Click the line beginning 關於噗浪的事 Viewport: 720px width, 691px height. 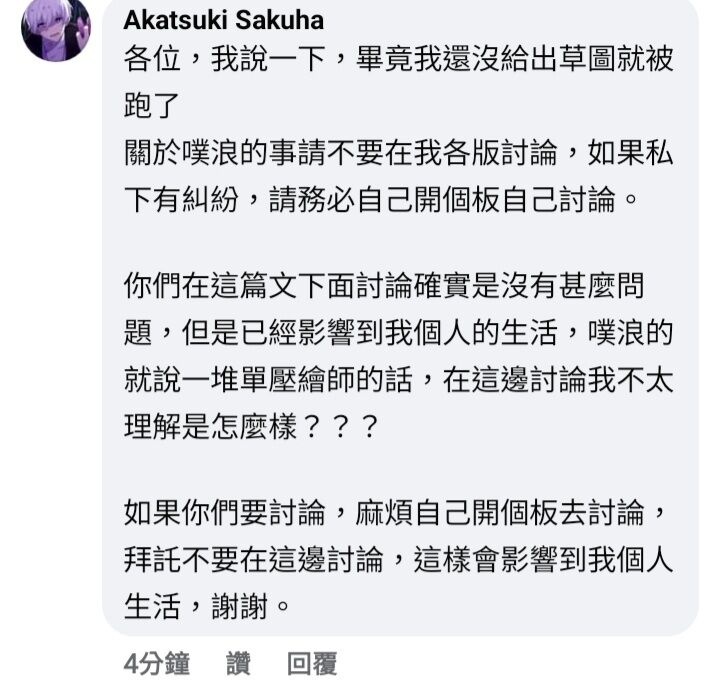pos(399,153)
